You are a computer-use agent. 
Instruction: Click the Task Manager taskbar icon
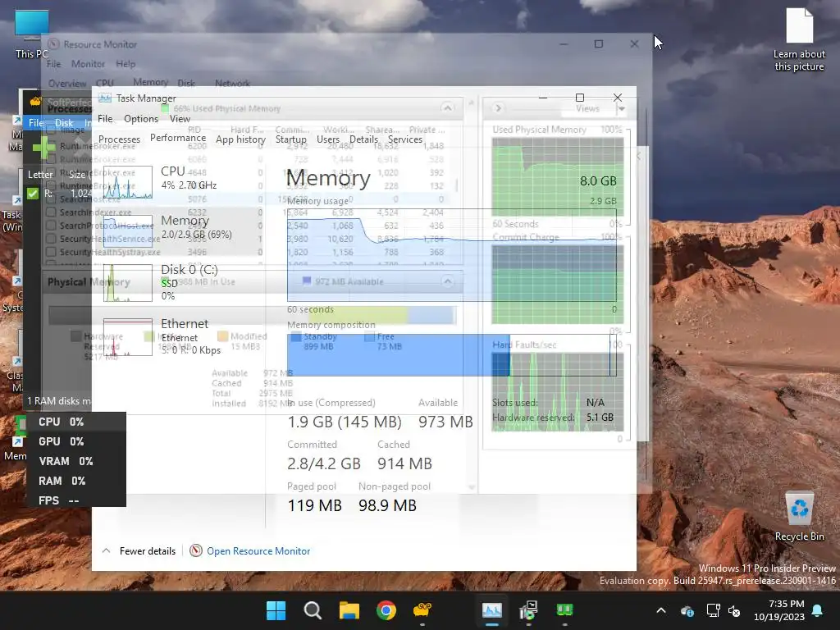point(492,610)
